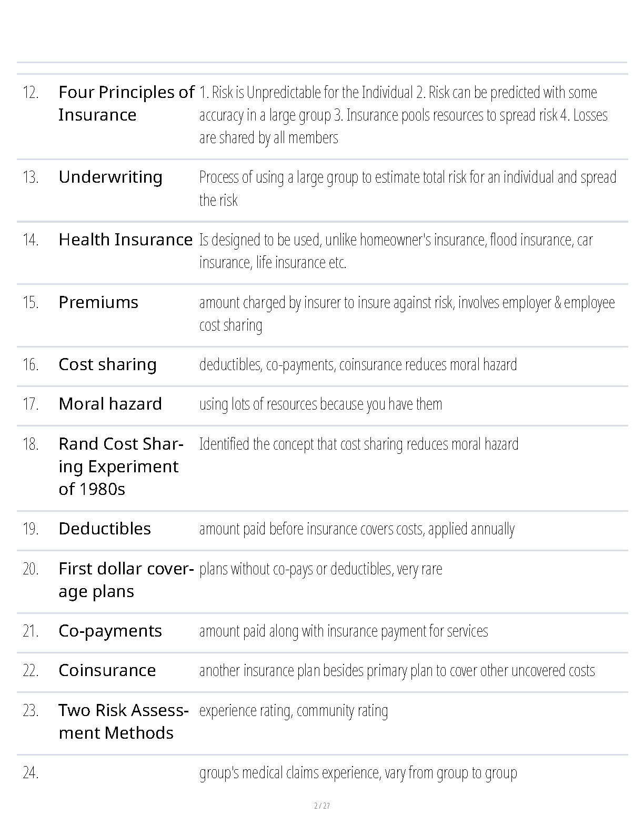Click the definition 'using lots of resources because you have them'

320,404
